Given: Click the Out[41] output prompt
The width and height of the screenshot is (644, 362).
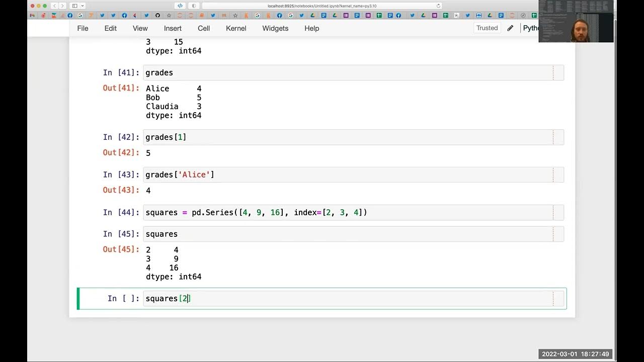Looking at the screenshot, I should 121,88.
